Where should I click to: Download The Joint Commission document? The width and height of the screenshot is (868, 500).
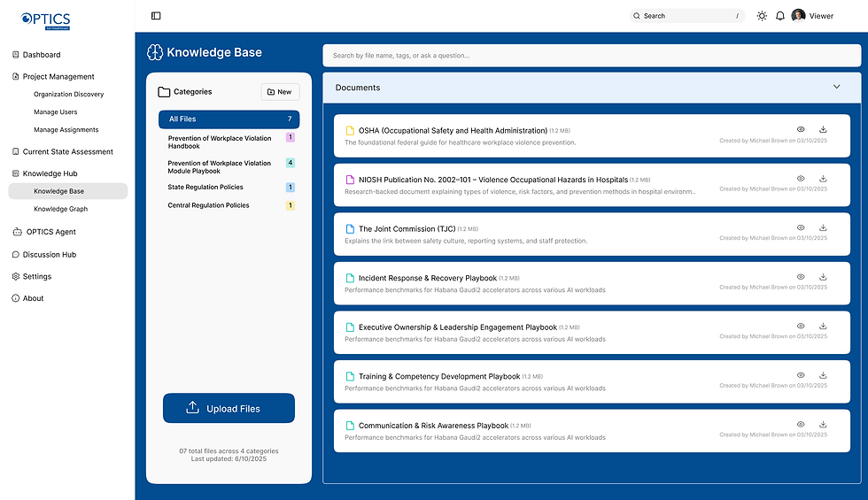click(823, 228)
